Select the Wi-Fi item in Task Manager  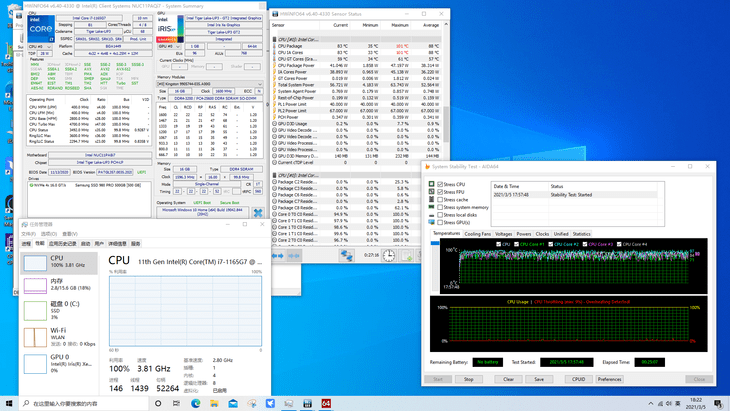60,334
